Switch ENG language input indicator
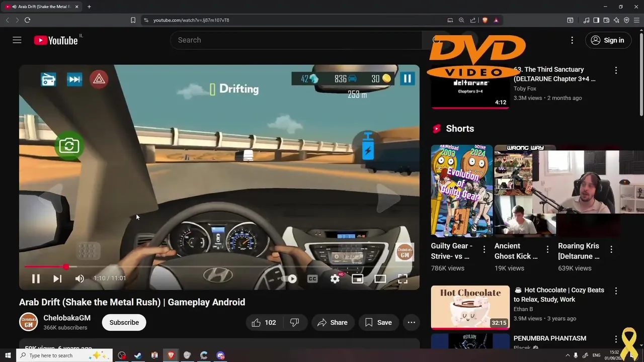Screen dimensions: 644x362 coord(596,355)
